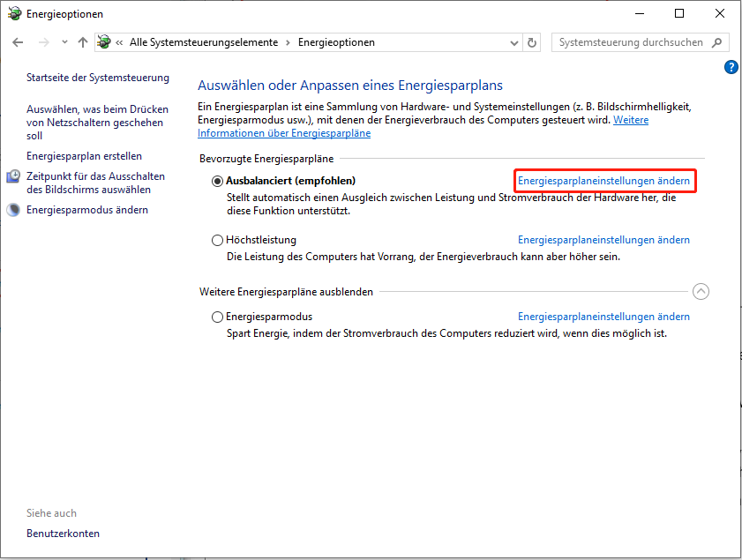Go up one level with up arrow
The image size is (742, 560).
click(83, 42)
